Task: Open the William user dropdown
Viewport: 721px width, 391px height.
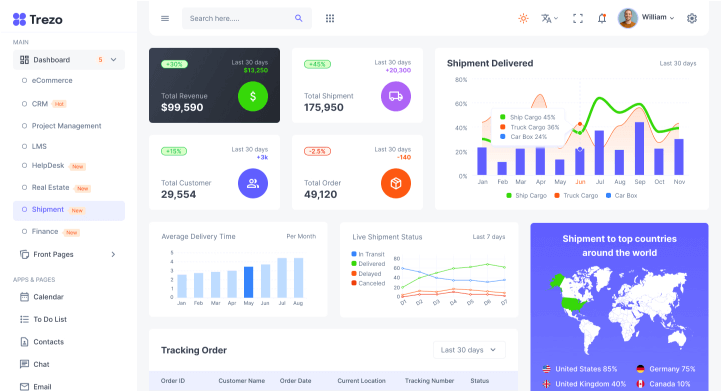Action: (x=658, y=17)
